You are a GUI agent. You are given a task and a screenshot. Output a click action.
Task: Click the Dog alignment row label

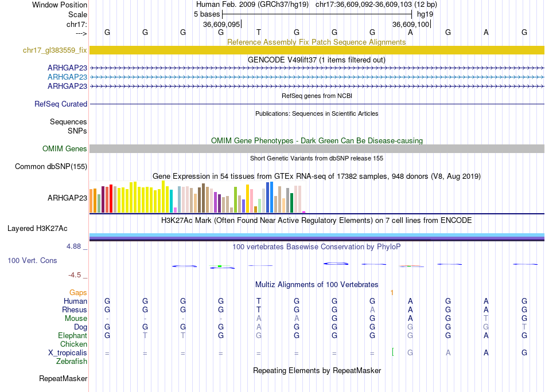80,327
